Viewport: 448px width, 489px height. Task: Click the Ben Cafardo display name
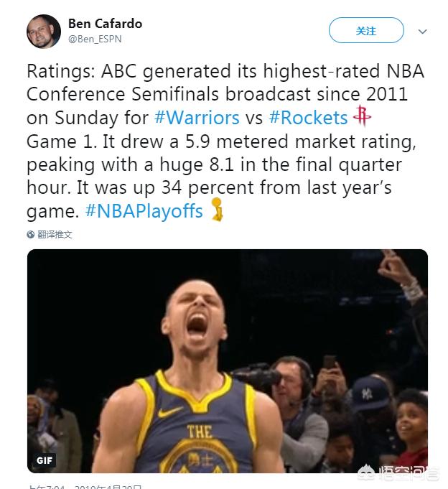tap(105, 24)
